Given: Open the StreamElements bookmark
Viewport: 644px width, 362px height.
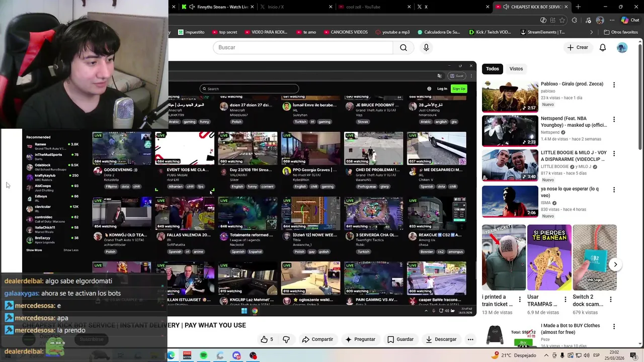Looking at the screenshot, I should pyautogui.click(x=542, y=32).
